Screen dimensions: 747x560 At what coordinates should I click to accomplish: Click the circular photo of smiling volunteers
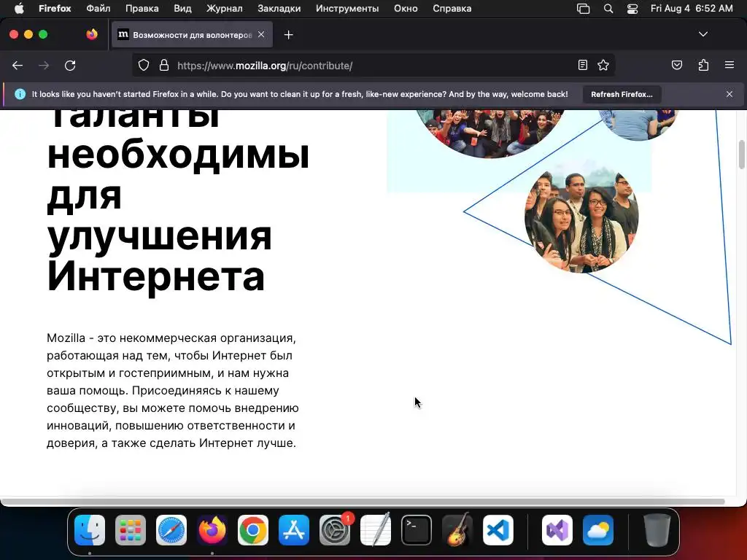[581, 216]
